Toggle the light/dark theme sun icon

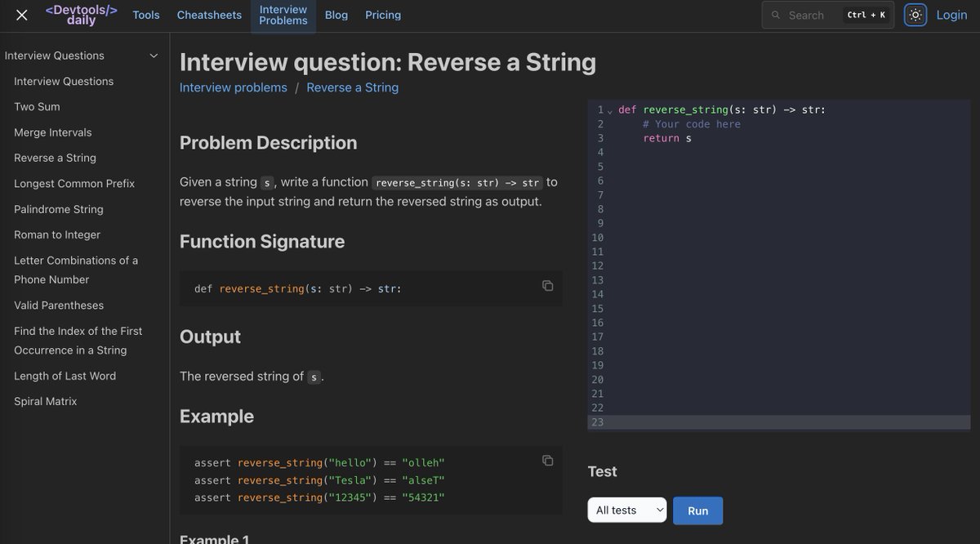[x=915, y=15]
